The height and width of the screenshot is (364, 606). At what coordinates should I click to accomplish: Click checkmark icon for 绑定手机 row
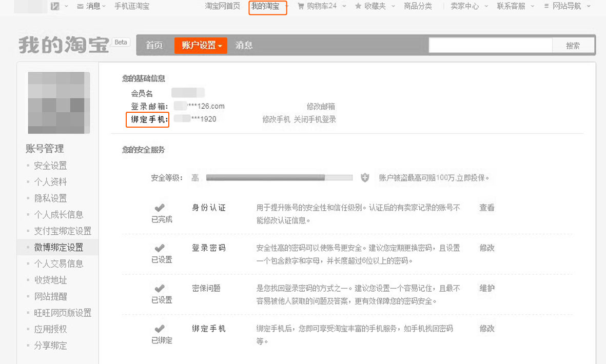click(160, 329)
